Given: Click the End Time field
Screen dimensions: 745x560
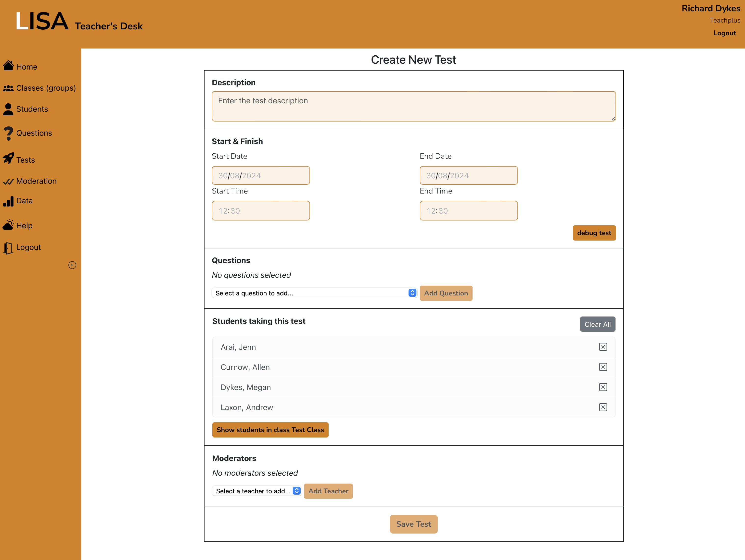Looking at the screenshot, I should [468, 211].
